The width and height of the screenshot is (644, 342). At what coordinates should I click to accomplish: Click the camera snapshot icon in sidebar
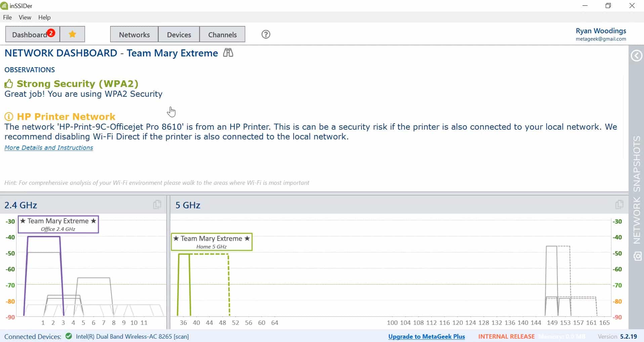coord(637,256)
